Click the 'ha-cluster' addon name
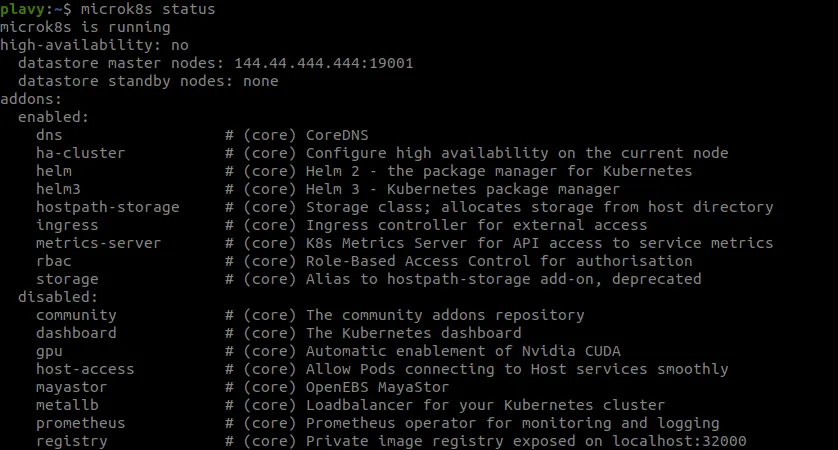The image size is (838, 450). (x=81, y=153)
